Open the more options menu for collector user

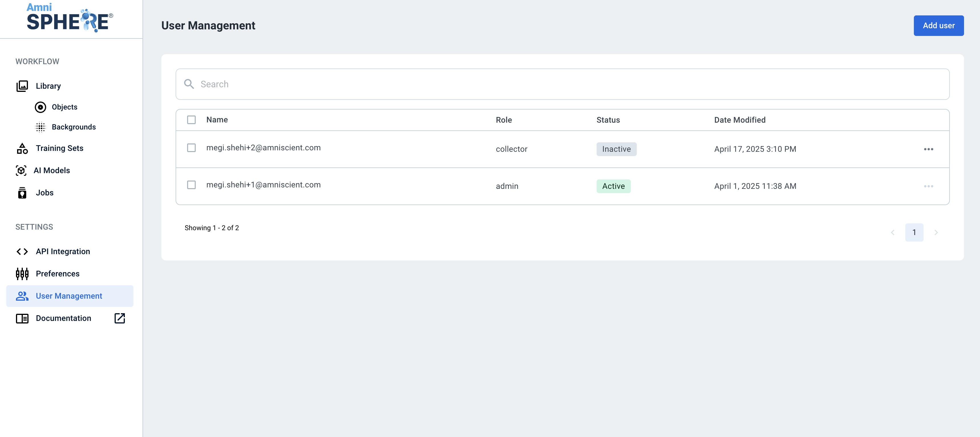click(929, 149)
